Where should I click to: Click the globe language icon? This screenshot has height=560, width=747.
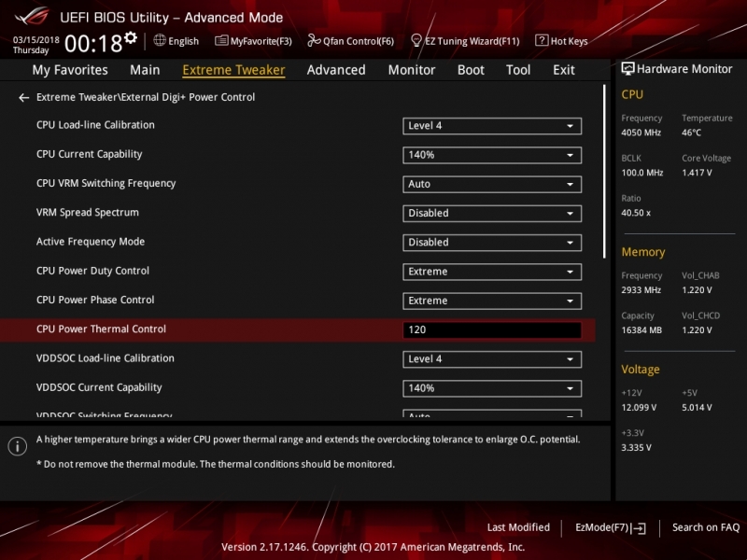pyautogui.click(x=160, y=40)
